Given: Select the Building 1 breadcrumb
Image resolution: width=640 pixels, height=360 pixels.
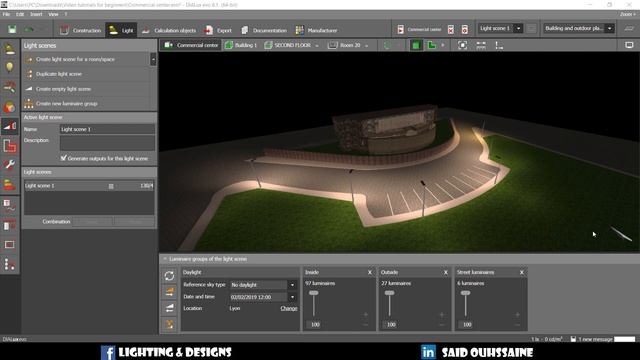Looking at the screenshot, I should pyautogui.click(x=241, y=45).
